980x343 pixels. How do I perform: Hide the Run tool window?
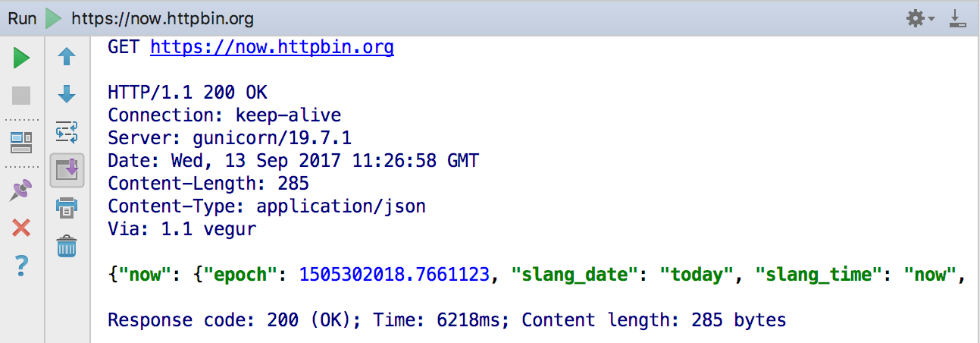[x=958, y=18]
